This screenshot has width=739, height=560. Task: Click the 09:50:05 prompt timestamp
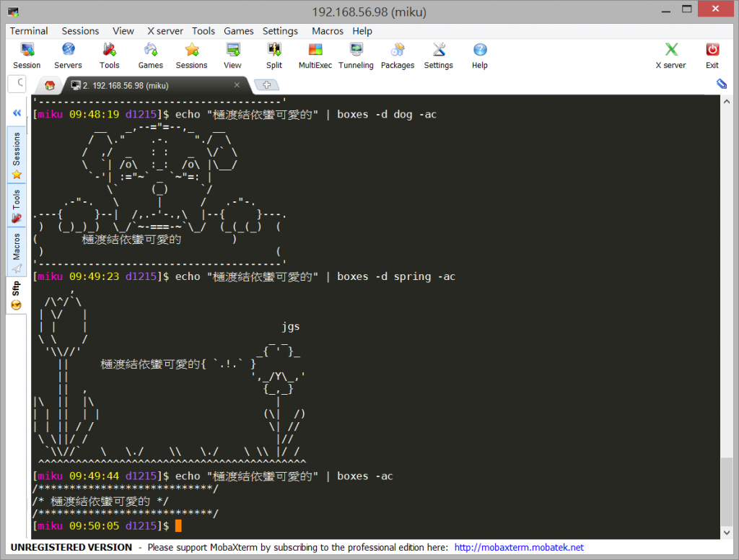pos(95,526)
